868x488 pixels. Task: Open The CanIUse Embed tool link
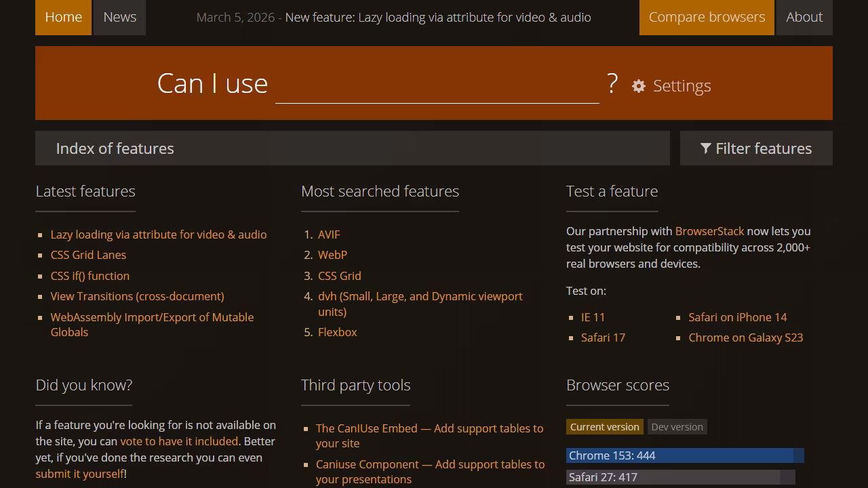coord(430,436)
